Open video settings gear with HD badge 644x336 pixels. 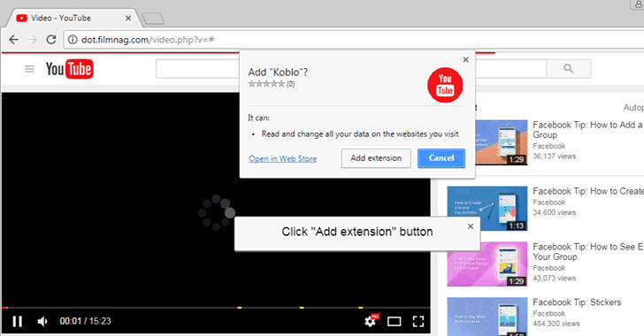point(371,320)
